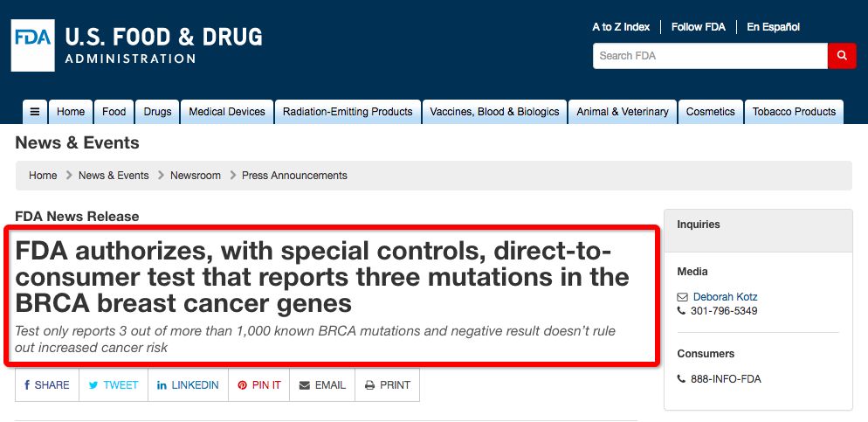Open the hamburger menu icon
Screen dimensions: 868x422
tap(35, 112)
